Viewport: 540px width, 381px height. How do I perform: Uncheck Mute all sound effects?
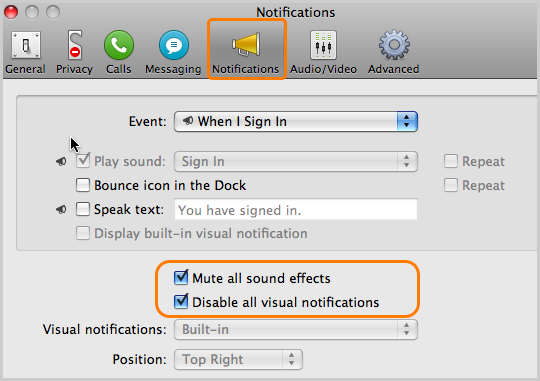pos(181,278)
